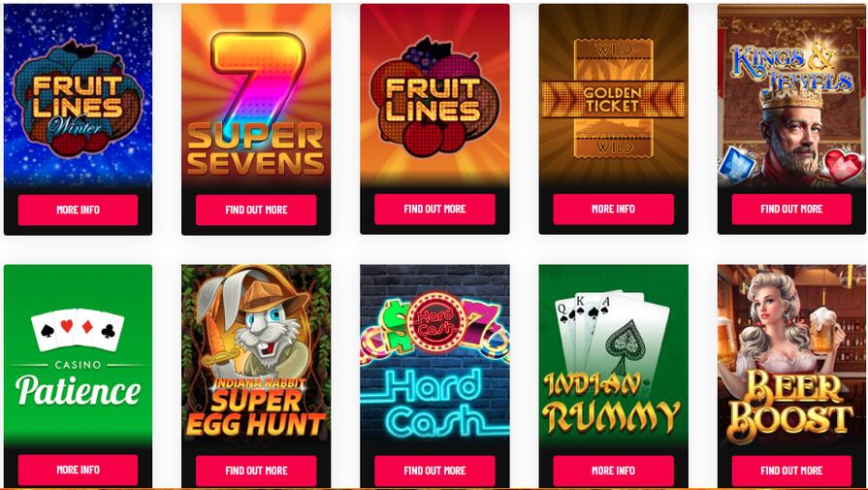The height and width of the screenshot is (490, 868).
Task: Click More Info under Fruit Lines Winter
Action: coord(78,210)
